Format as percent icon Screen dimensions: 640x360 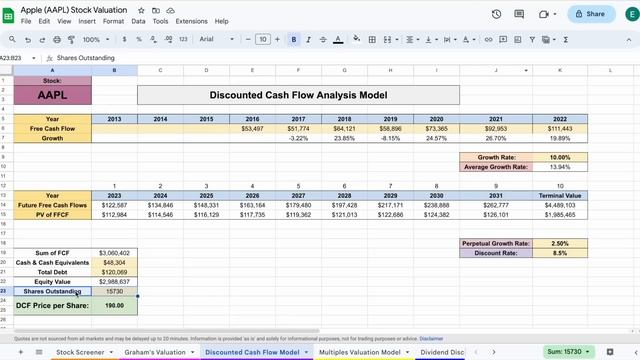[139, 39]
